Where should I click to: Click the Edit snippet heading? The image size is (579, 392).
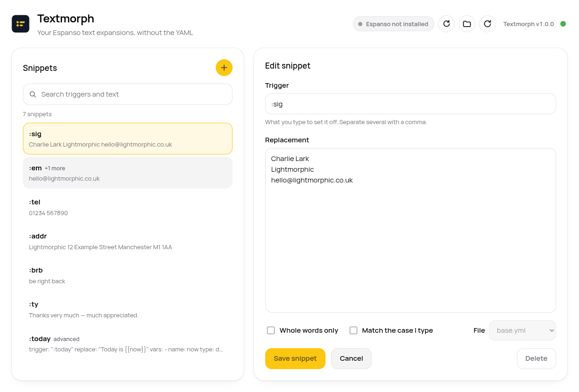(288, 66)
